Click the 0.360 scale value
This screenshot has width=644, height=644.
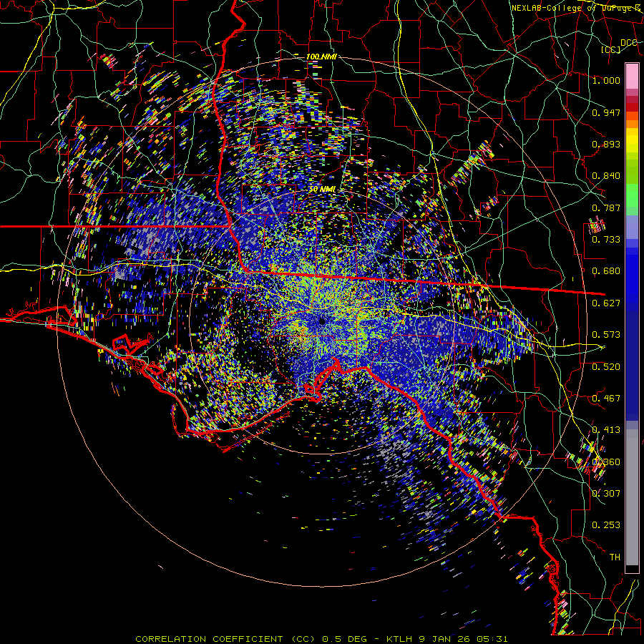click(606, 462)
